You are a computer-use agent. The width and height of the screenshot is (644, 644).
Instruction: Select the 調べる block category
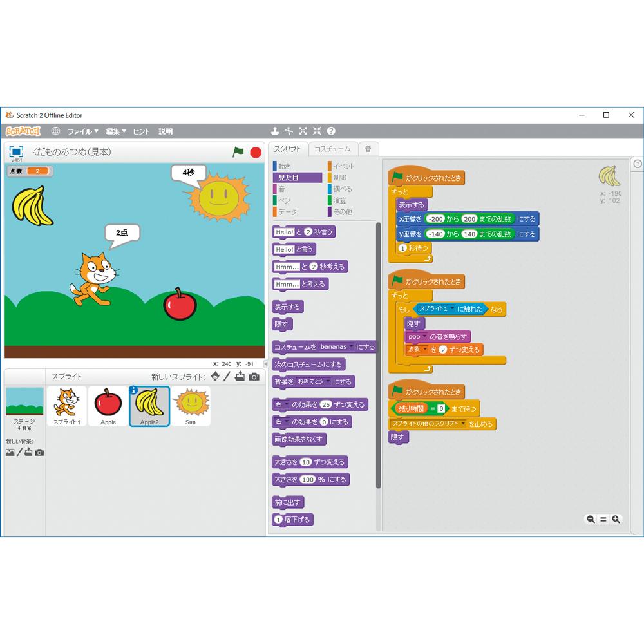pos(351,189)
